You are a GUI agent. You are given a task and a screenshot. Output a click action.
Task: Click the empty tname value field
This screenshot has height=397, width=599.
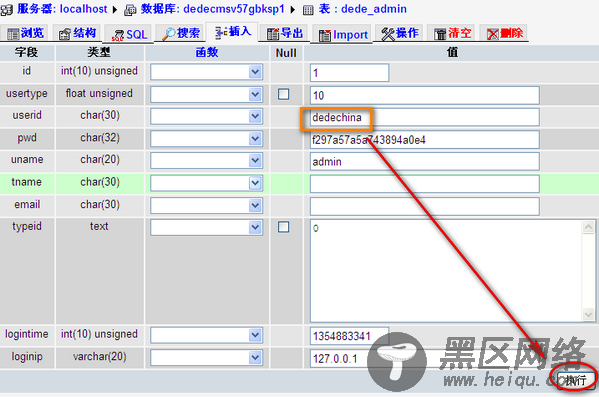pyautogui.click(x=424, y=184)
